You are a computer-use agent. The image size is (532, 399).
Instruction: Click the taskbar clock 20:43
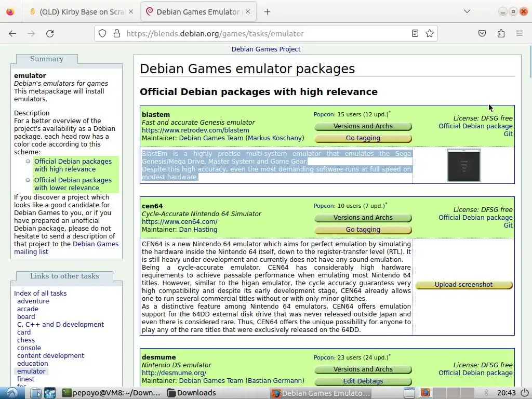coord(506,393)
